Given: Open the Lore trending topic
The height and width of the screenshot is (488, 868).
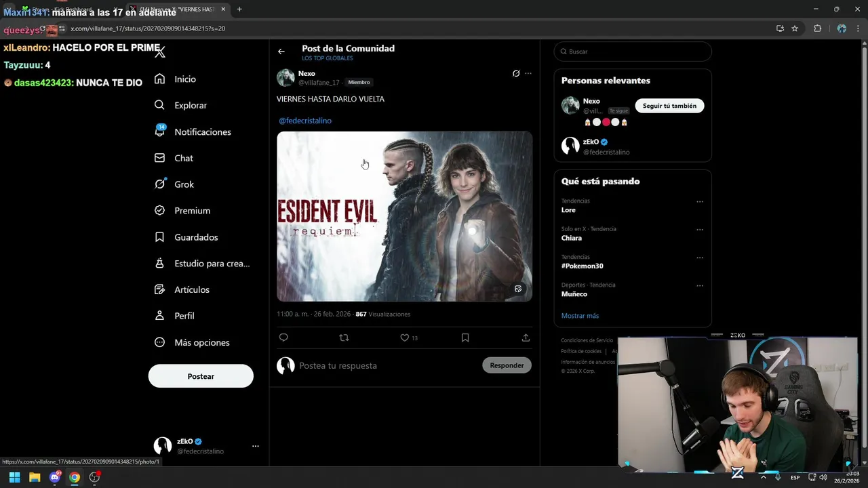Looking at the screenshot, I should (568, 210).
